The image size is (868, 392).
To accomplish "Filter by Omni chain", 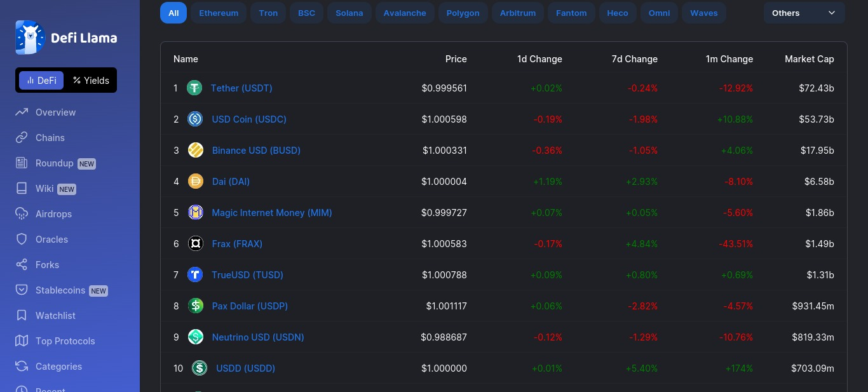I will (659, 13).
